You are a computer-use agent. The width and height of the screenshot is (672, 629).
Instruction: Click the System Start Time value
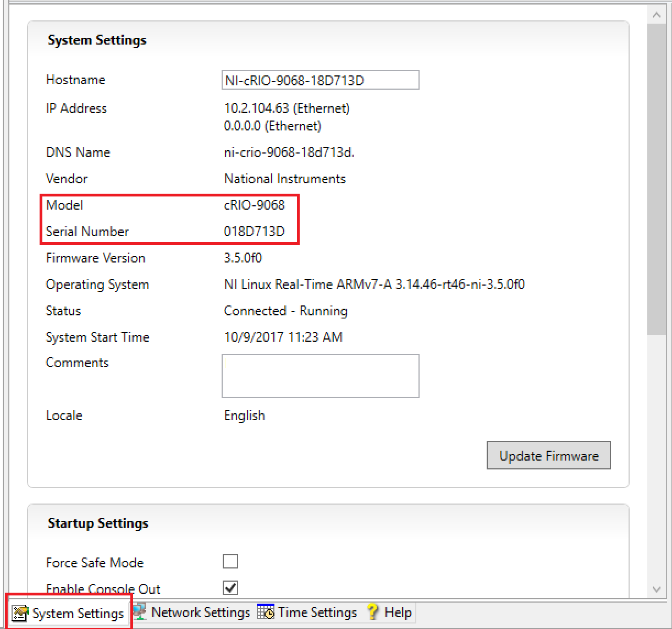click(x=283, y=337)
